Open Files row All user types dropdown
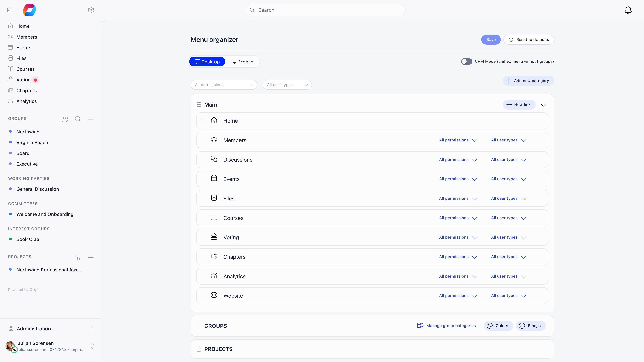 508,199
